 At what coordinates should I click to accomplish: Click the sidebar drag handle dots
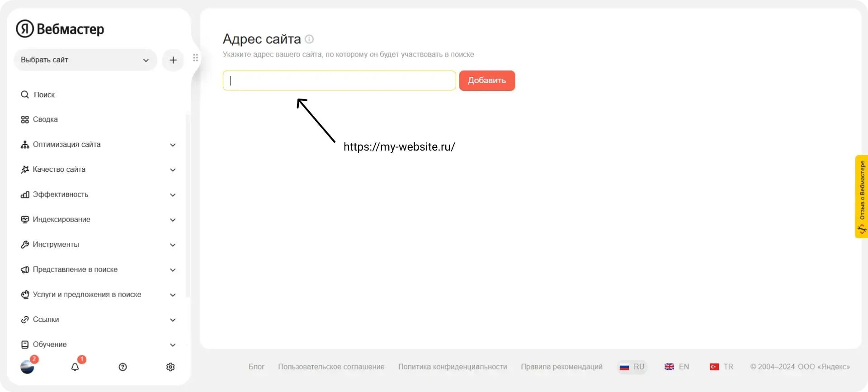pos(195,58)
